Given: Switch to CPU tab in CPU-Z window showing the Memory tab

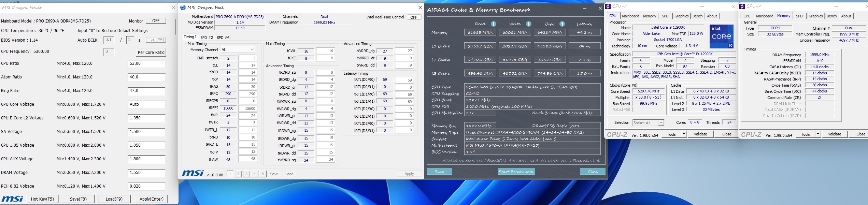Looking at the screenshot, I should 747,16.
